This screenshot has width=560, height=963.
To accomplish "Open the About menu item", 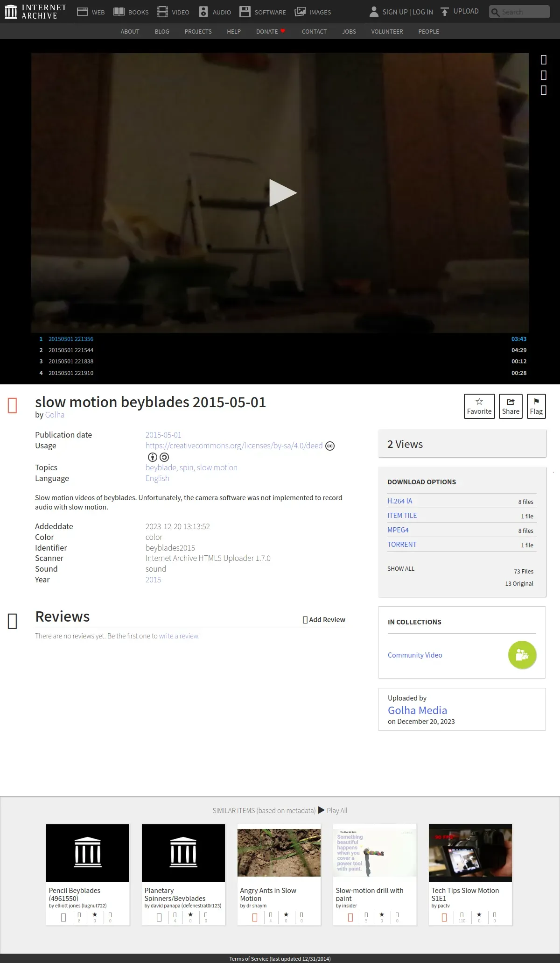I will (x=130, y=32).
